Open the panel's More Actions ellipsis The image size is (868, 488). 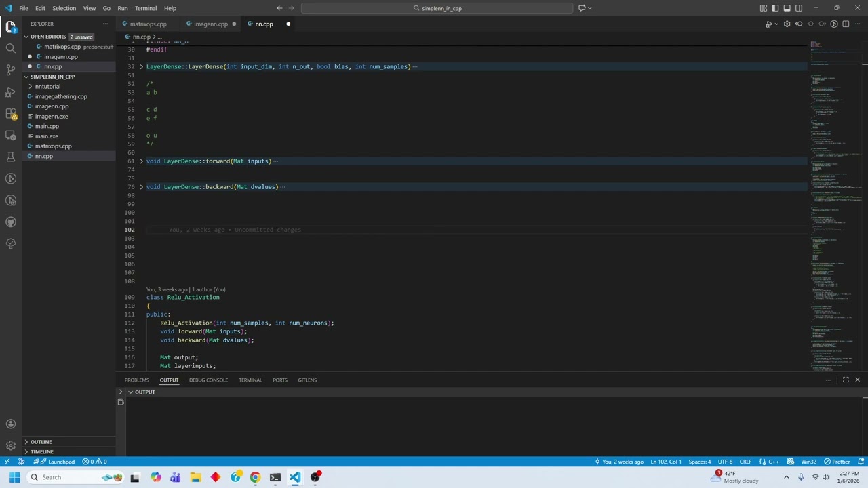[x=828, y=380]
